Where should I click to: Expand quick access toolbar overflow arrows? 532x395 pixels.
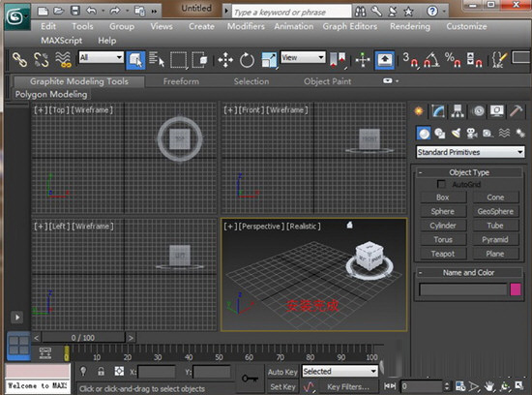(x=155, y=12)
